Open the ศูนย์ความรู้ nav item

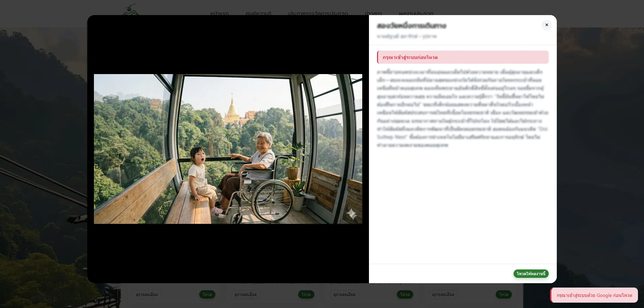[258, 14]
